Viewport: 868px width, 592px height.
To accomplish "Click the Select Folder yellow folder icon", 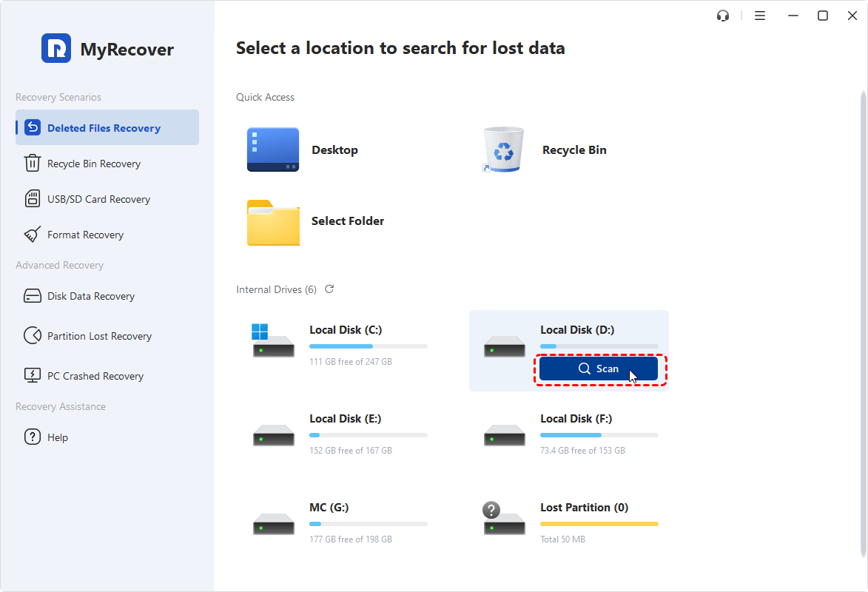I will click(x=273, y=223).
